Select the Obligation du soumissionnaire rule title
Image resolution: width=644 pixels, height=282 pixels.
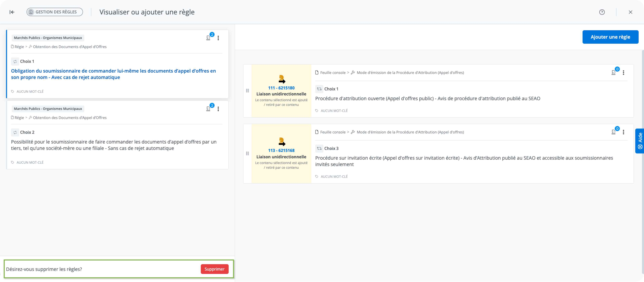113,74
